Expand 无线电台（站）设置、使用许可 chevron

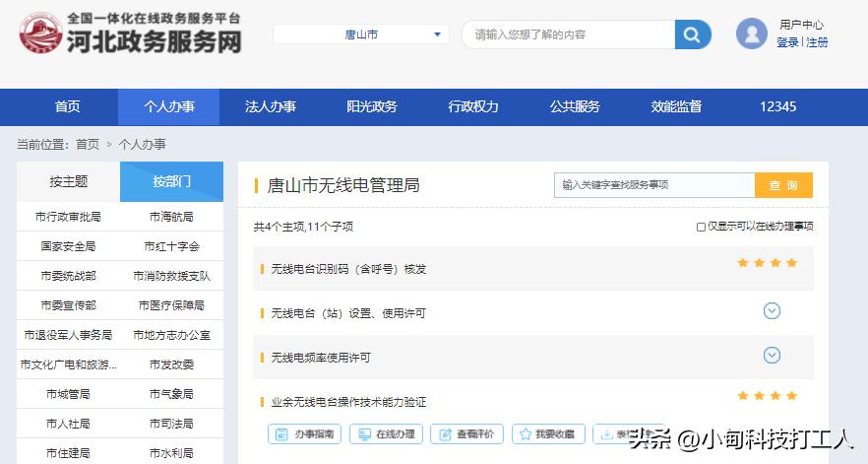772,311
